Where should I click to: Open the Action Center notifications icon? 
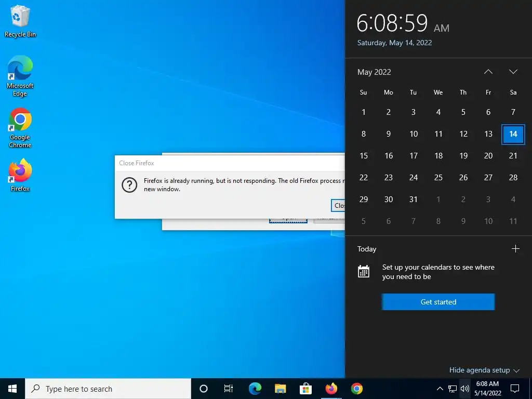point(515,389)
